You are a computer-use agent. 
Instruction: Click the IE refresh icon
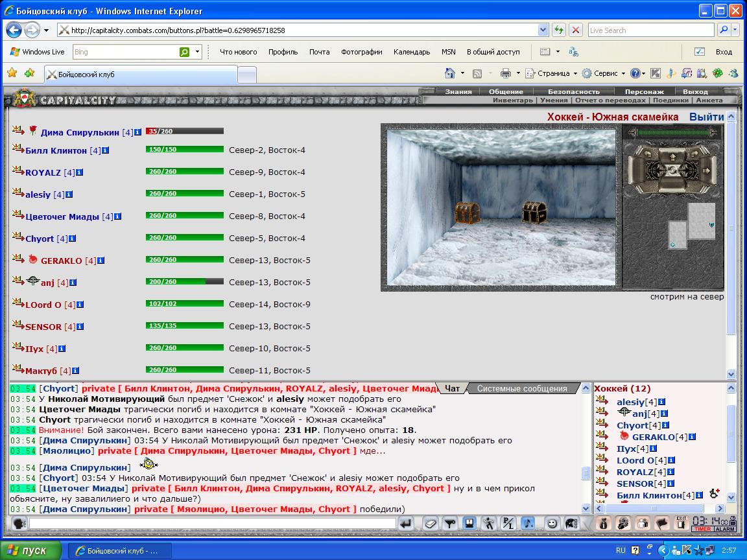pyautogui.click(x=559, y=30)
